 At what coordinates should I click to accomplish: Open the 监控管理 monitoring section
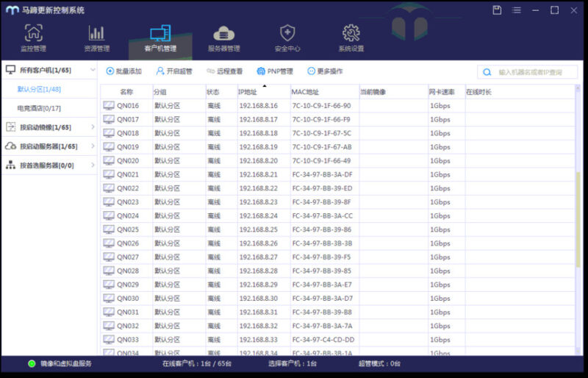pos(33,38)
